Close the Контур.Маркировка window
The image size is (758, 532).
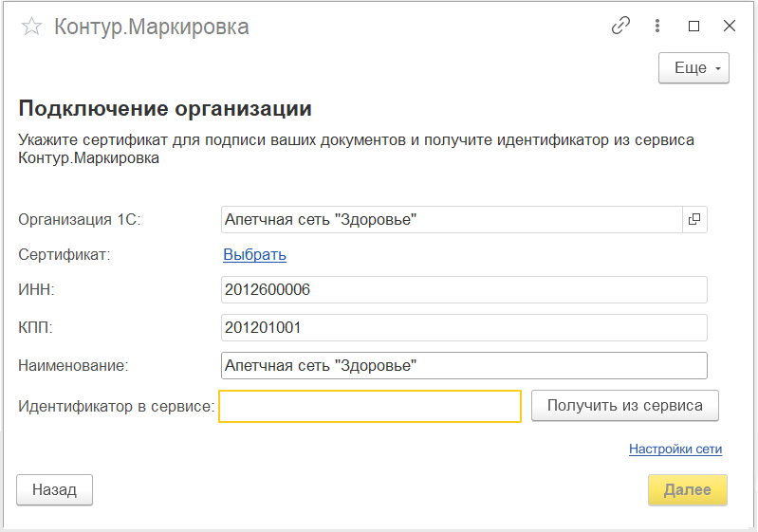(x=729, y=26)
